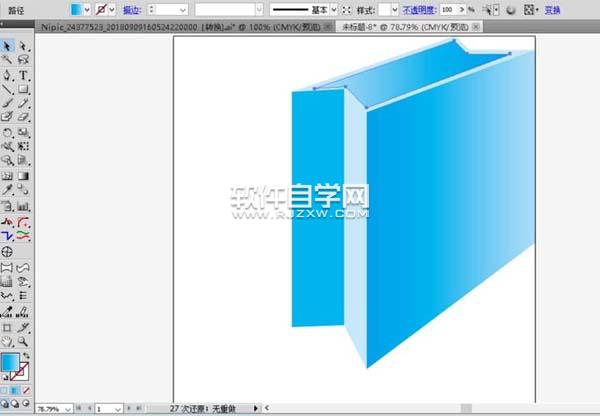600x416 pixels.
Task: Select the Warp tool
Action: (x=7, y=146)
